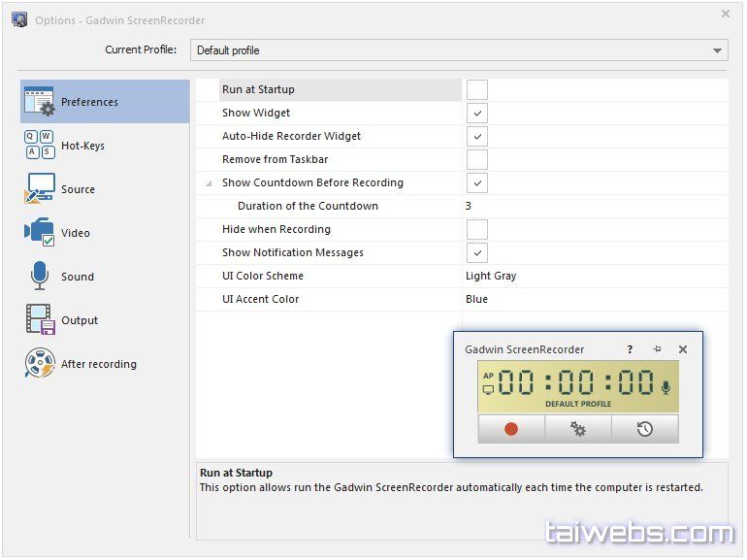
Task: Select the After recording icon
Action: pyautogui.click(x=40, y=364)
